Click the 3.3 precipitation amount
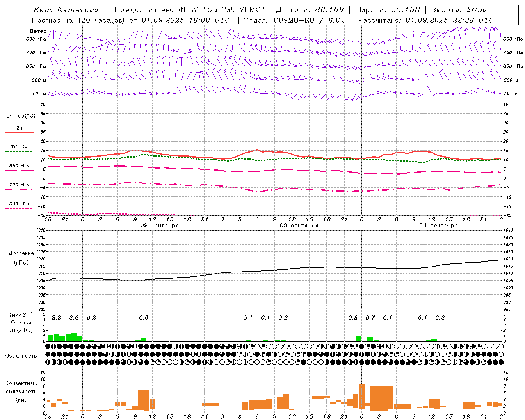This screenshot has height=420, width=525. coord(57,318)
